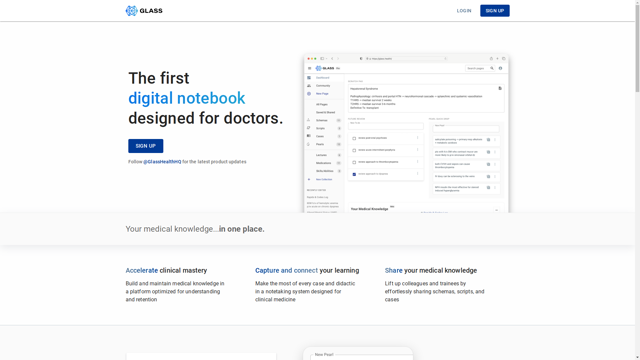The height and width of the screenshot is (360, 640).
Task: Open the options menu for the post-ictal psychosis to-do
Action: 418,138
